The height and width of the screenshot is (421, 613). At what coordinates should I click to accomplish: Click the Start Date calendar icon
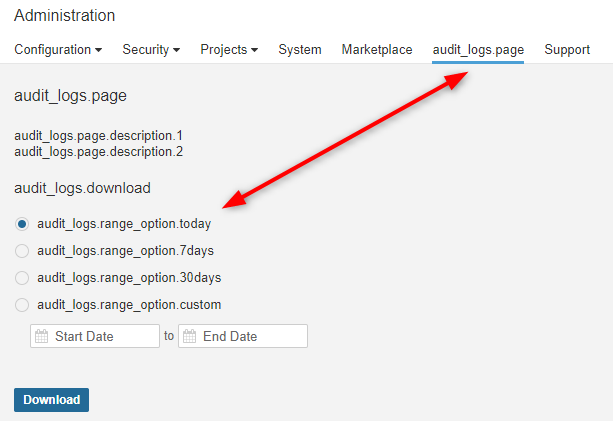(x=41, y=337)
